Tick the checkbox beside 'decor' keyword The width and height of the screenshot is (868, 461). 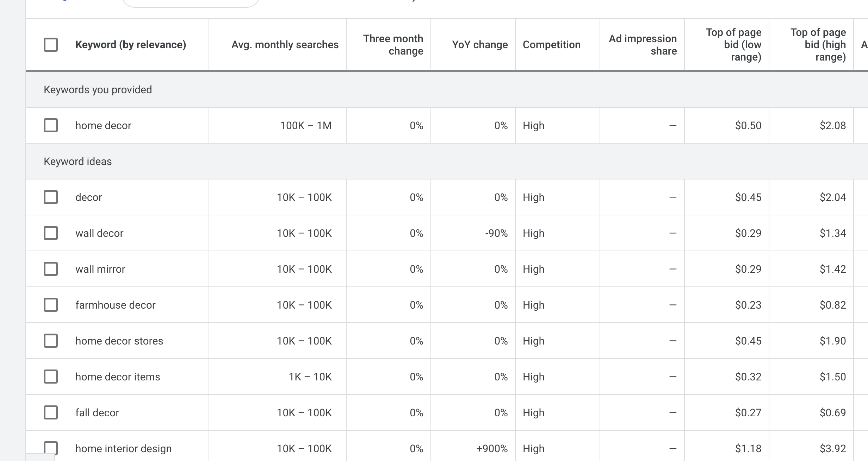[x=51, y=197]
